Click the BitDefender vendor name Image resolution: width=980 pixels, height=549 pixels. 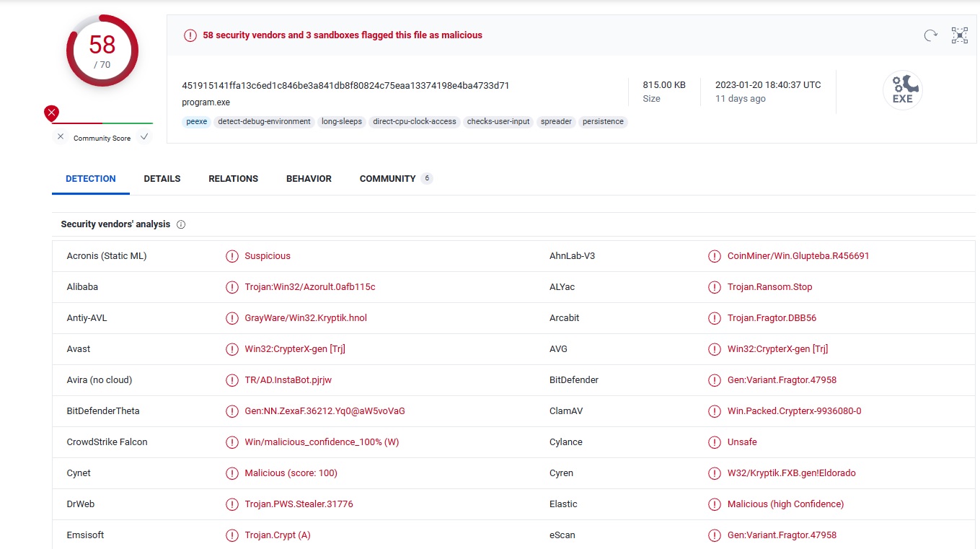(x=574, y=380)
